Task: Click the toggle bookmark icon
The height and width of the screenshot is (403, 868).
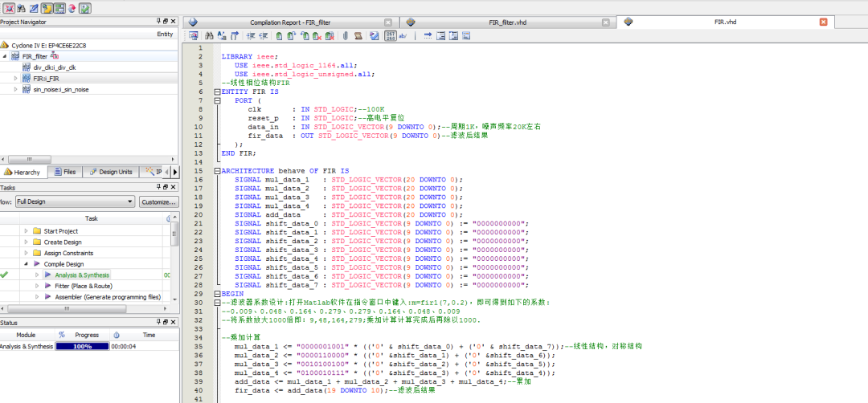Action: click(x=279, y=36)
